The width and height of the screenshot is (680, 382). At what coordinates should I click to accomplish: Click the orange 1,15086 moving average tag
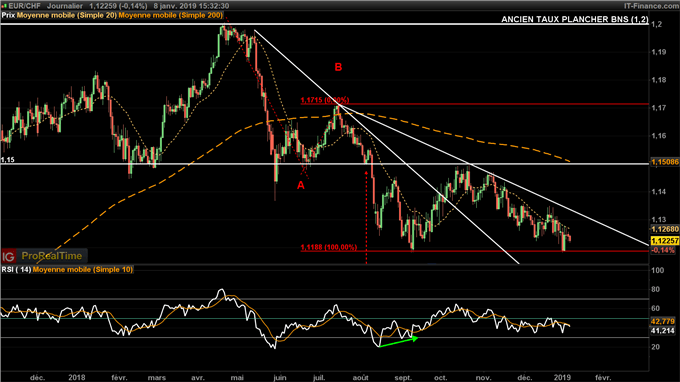(665, 162)
